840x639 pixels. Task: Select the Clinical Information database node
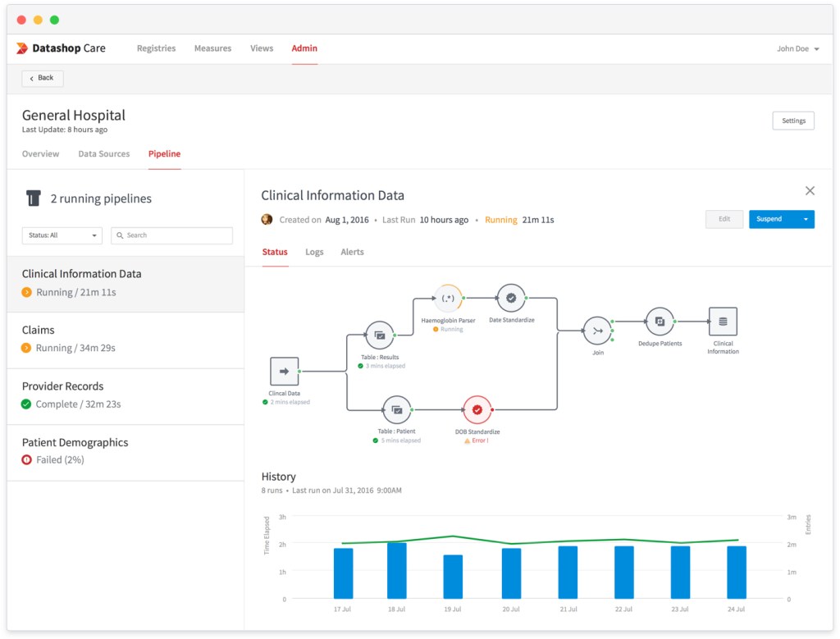(723, 322)
